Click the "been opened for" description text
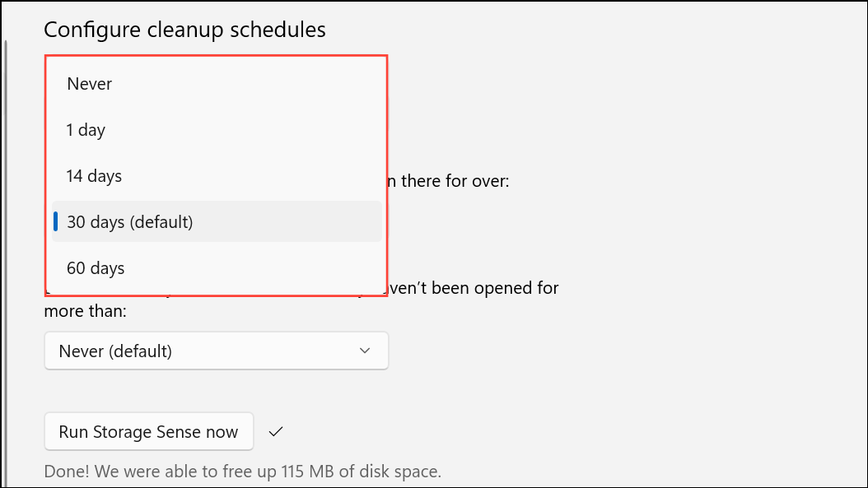This screenshot has width=868, height=488. click(x=474, y=288)
